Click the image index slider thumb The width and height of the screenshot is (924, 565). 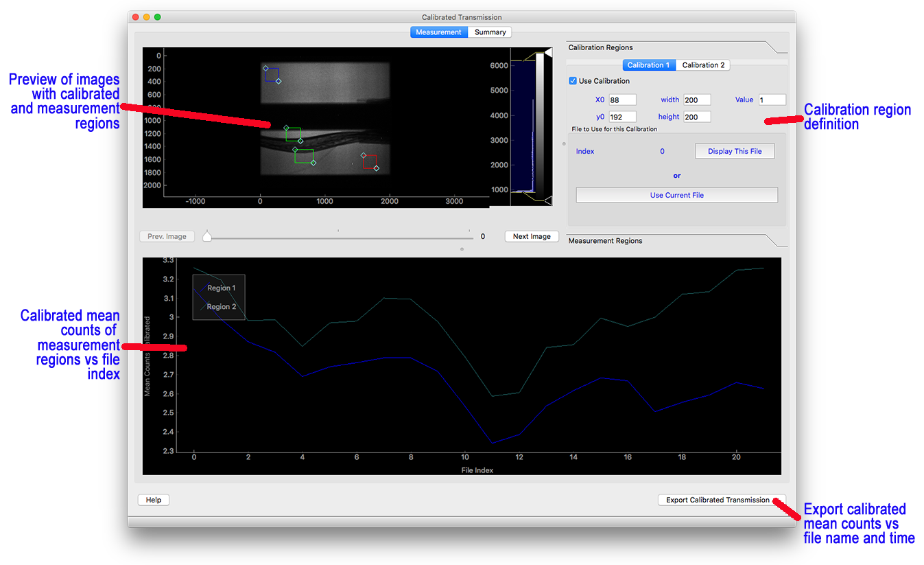coord(207,236)
